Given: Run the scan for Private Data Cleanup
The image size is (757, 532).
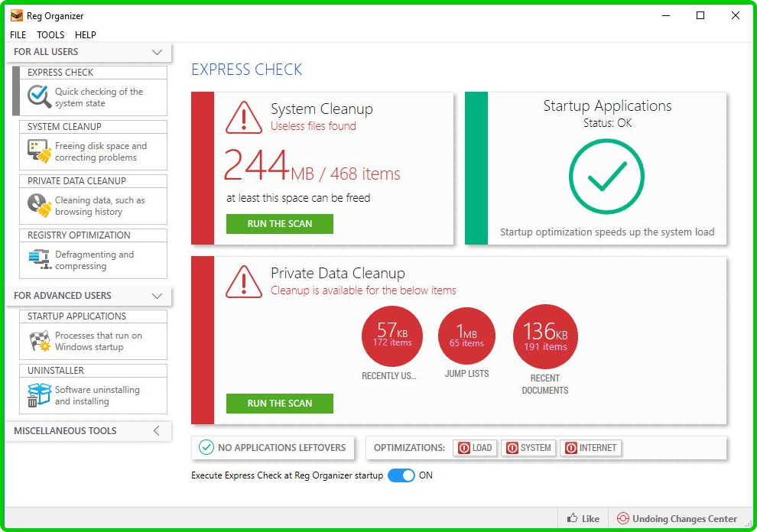Looking at the screenshot, I should click(x=280, y=403).
